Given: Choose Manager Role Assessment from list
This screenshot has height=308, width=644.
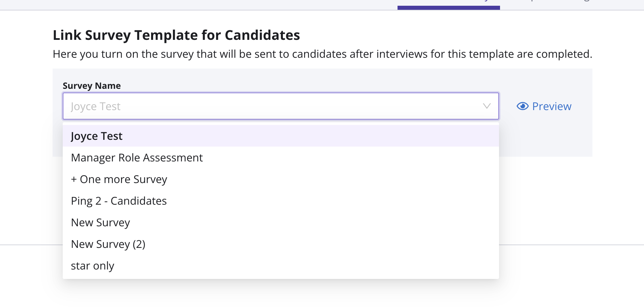Looking at the screenshot, I should pyautogui.click(x=137, y=158).
